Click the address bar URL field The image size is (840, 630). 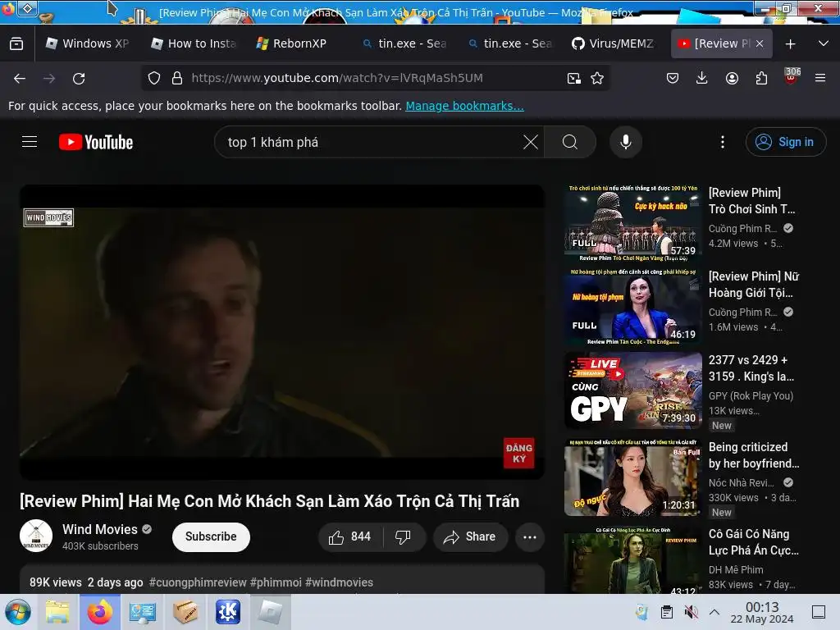tap(375, 78)
